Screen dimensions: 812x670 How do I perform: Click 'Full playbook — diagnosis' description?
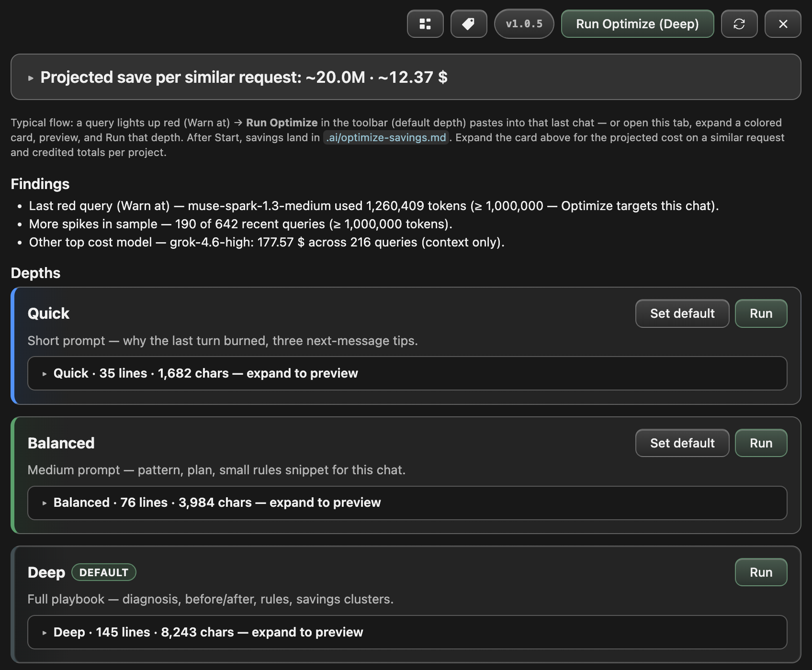pyautogui.click(x=211, y=599)
